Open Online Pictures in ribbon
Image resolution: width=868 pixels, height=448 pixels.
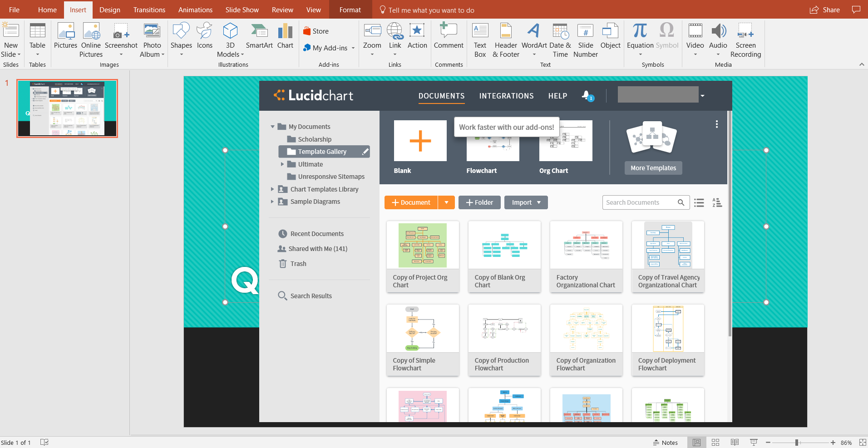[91, 40]
